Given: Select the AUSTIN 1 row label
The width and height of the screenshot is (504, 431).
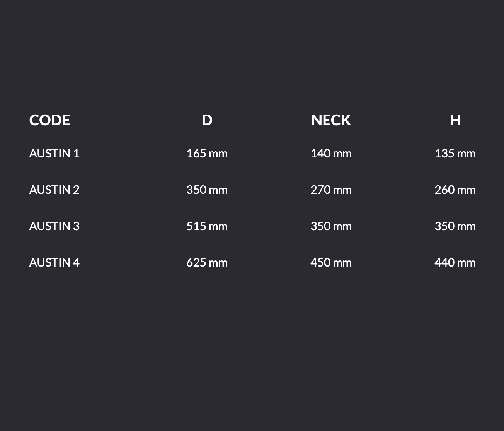Looking at the screenshot, I should 54,154.
